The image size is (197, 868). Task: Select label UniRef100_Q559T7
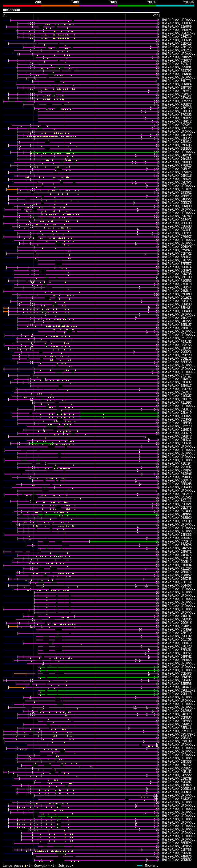point(177,542)
